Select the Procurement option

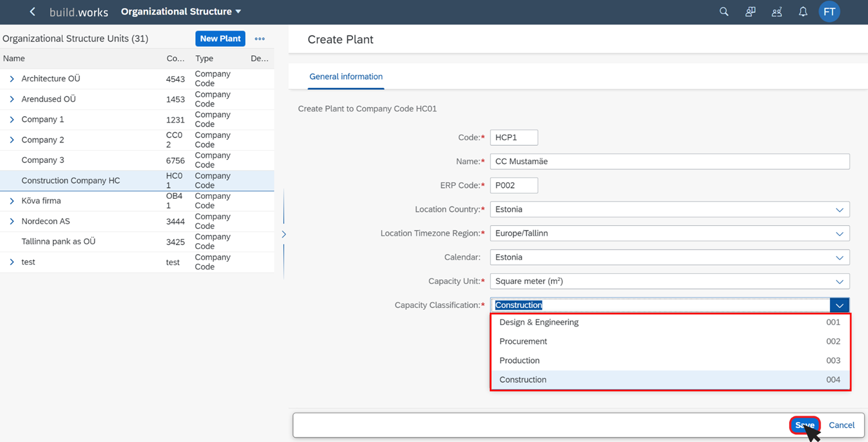(670, 341)
